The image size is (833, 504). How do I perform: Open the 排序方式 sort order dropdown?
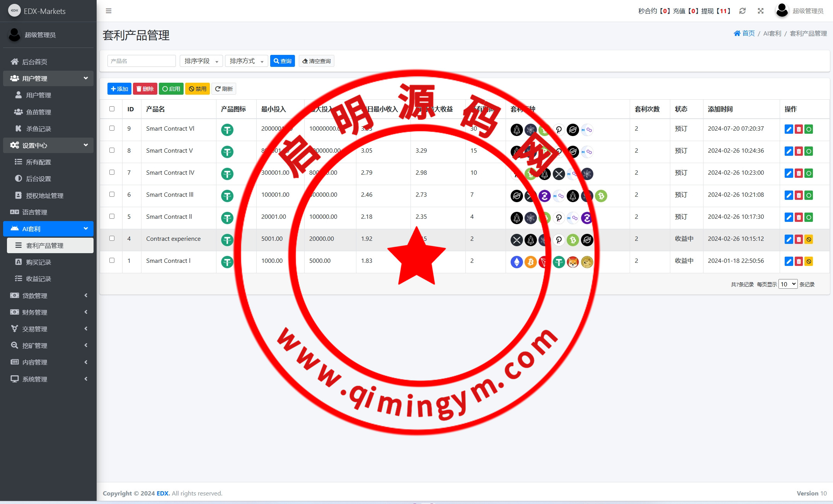point(246,61)
